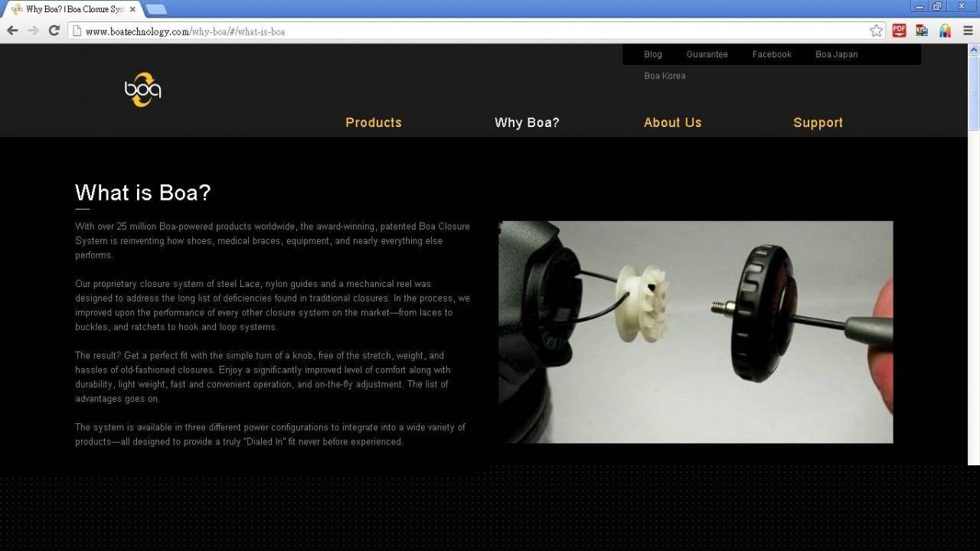This screenshot has width=980, height=551.
Task: Bookmark this page with the star icon
Action: click(876, 31)
